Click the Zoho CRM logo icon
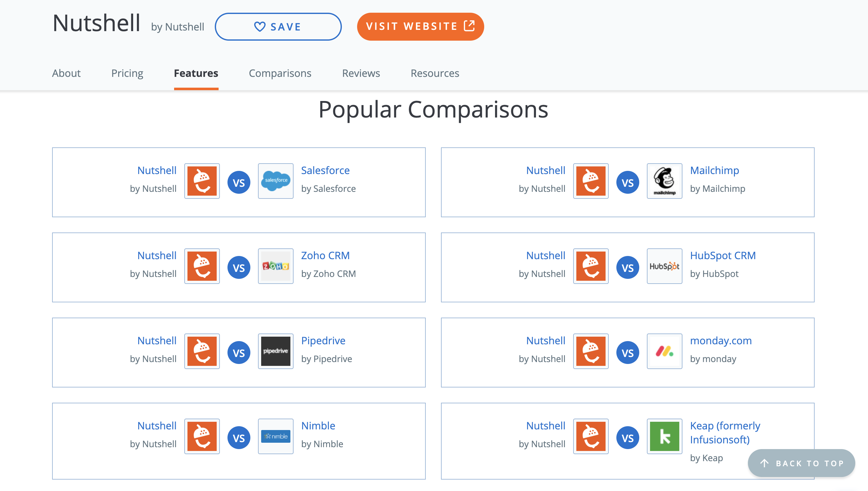This screenshot has width=868, height=491. tap(275, 266)
